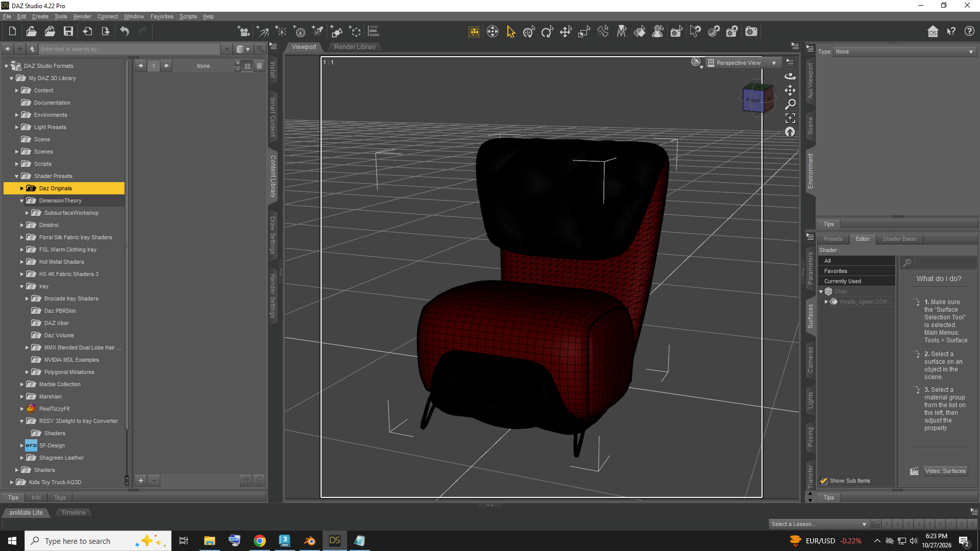This screenshot has height=551, width=980.
Task: Click the New Scene file icon
Action: pos(12,32)
